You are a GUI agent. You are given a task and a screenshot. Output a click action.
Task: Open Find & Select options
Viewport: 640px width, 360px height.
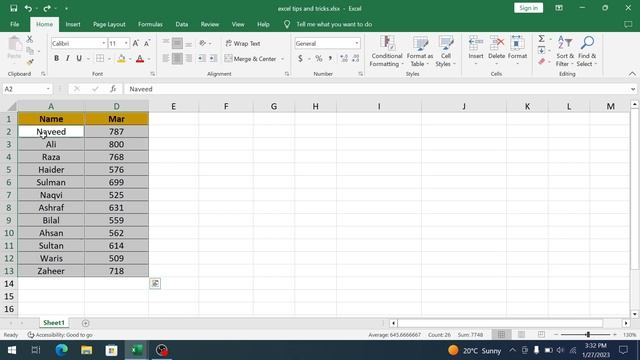[587, 51]
